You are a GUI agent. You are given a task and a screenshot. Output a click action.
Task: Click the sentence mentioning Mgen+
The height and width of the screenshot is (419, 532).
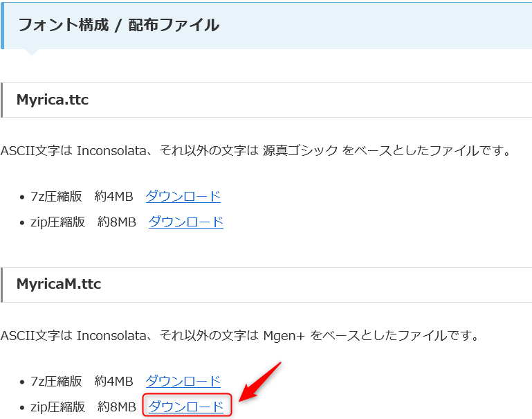(x=240, y=335)
